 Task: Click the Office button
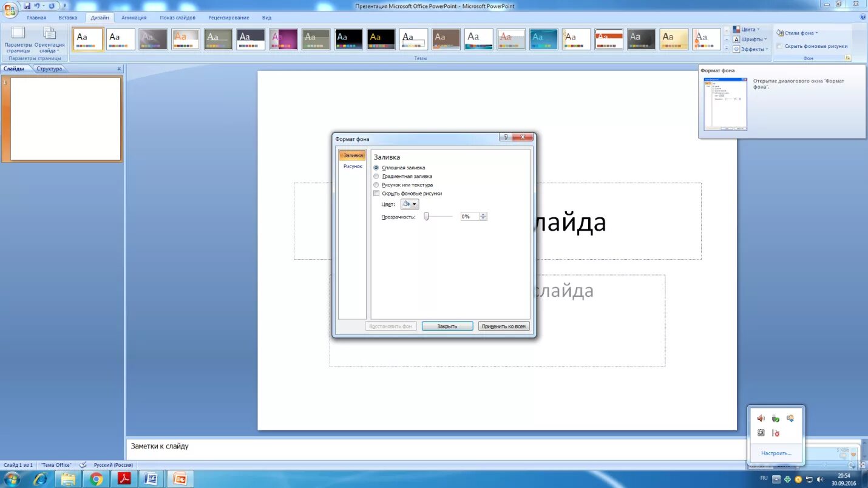click(x=10, y=9)
